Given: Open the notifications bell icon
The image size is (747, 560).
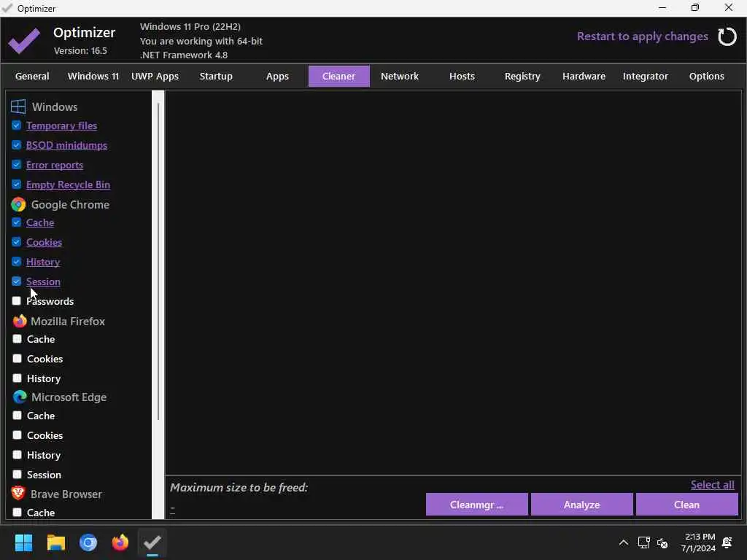Looking at the screenshot, I should click(727, 542).
